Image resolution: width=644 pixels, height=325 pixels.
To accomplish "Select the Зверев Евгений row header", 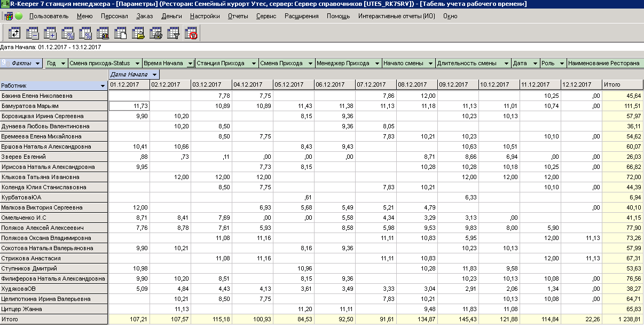I will pyautogui.click(x=53, y=157).
